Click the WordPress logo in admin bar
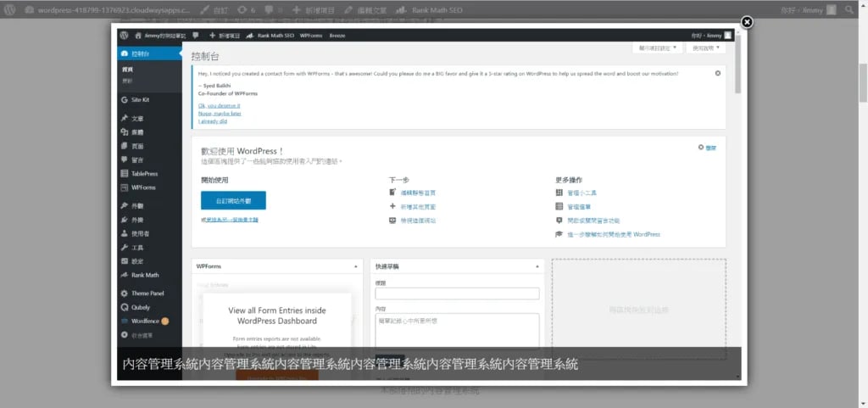The image size is (868, 408). point(124,35)
